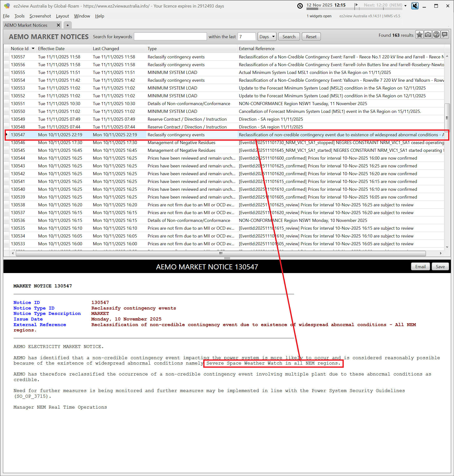Click the speech bubble feedback icon
454x476 pixels.
(445, 35)
